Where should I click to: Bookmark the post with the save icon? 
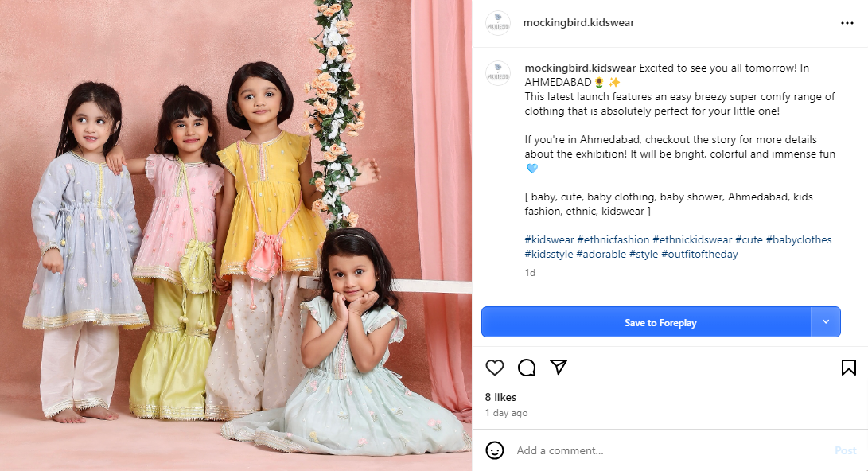click(x=848, y=368)
